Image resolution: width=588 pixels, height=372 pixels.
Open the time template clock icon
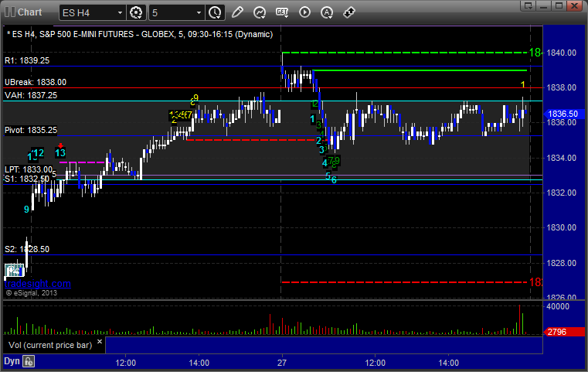(x=216, y=12)
